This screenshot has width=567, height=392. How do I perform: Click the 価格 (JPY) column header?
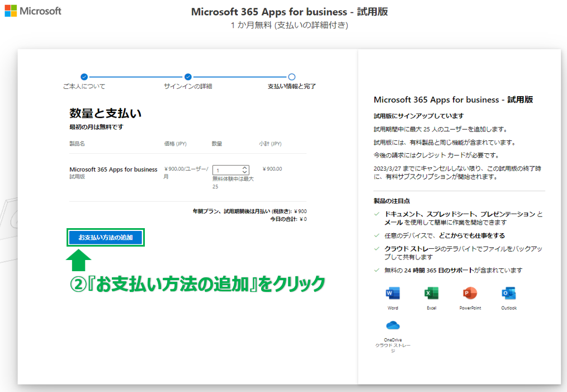(x=176, y=144)
